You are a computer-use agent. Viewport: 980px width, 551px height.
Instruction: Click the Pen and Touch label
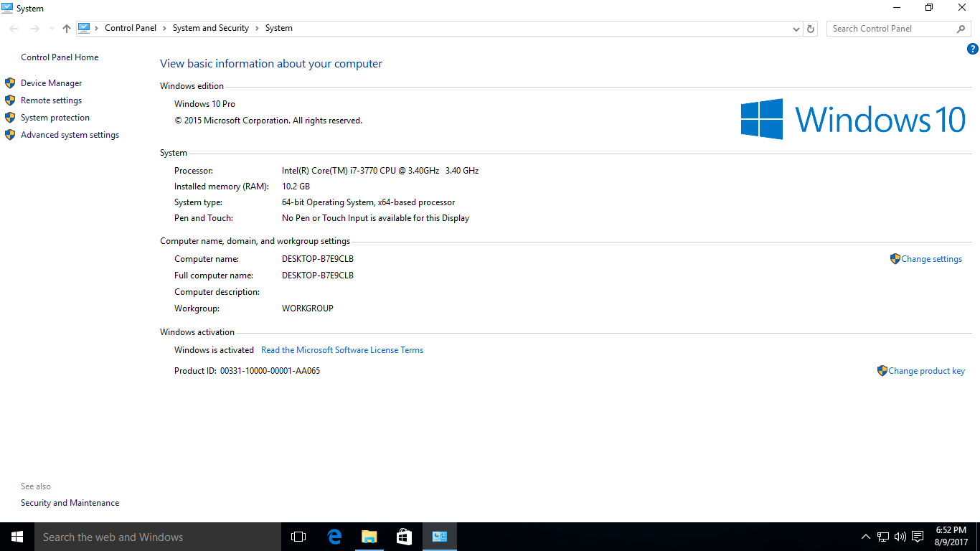click(204, 218)
